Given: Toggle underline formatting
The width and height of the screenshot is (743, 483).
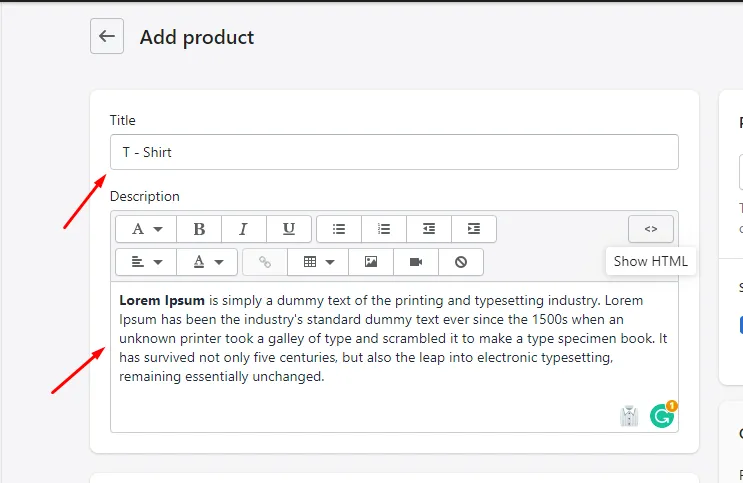Looking at the screenshot, I should (x=289, y=229).
